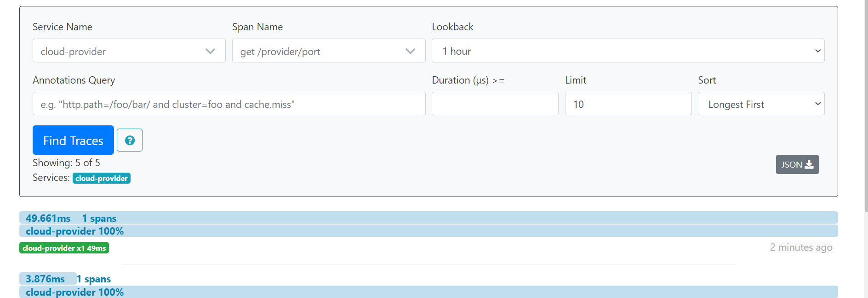Download traces with the JSON button
The width and height of the screenshot is (868, 298).
(797, 164)
